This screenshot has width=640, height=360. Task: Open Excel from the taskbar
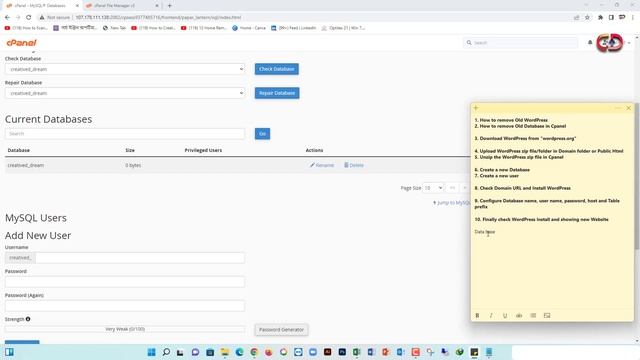pos(357,352)
